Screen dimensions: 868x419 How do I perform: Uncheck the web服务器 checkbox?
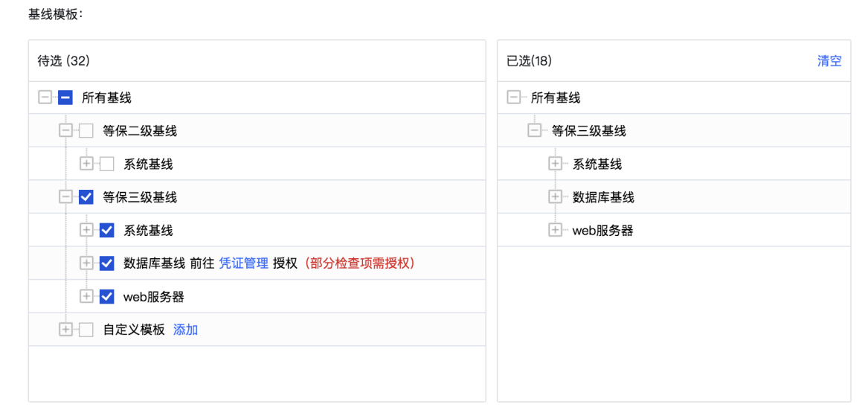(107, 296)
